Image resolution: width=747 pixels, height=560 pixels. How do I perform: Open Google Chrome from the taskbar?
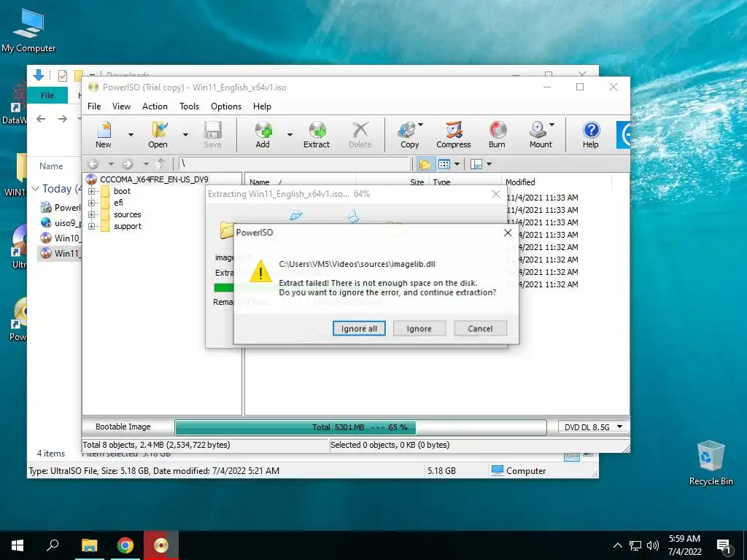125,545
